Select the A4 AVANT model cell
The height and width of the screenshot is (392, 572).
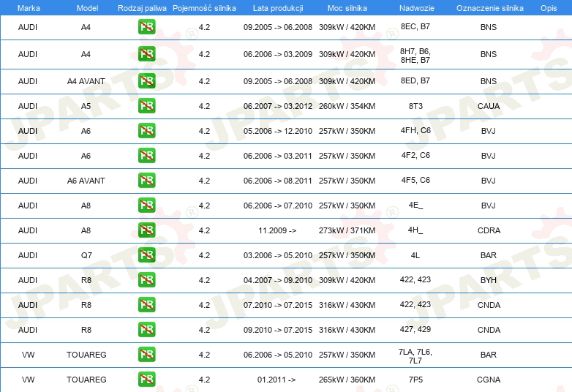86,81
